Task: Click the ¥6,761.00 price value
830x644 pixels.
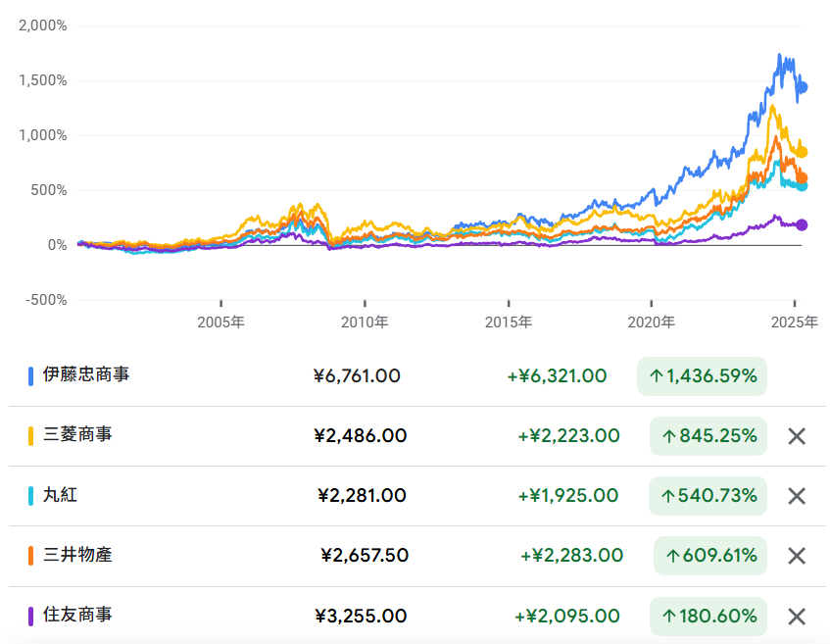Action: point(357,376)
